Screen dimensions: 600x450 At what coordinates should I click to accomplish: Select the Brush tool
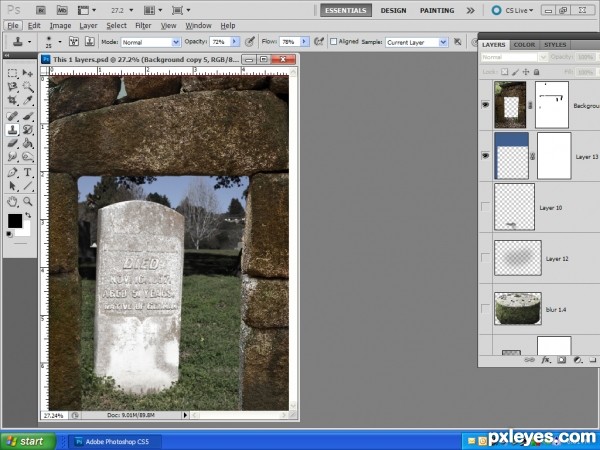click(28, 116)
